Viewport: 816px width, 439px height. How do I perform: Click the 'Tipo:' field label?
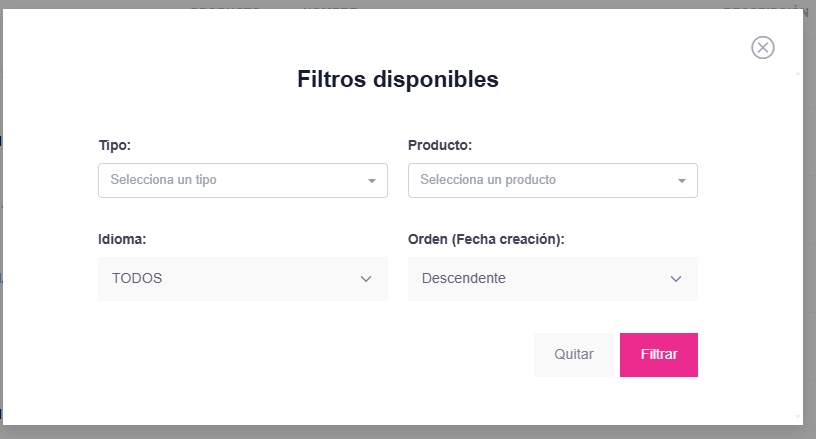[114, 145]
